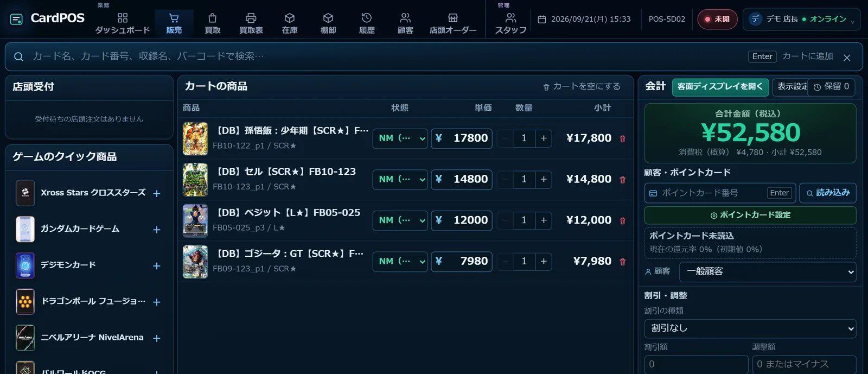
Task: Click the ゴジータ：GT card thumbnail
Action: [x=195, y=262]
